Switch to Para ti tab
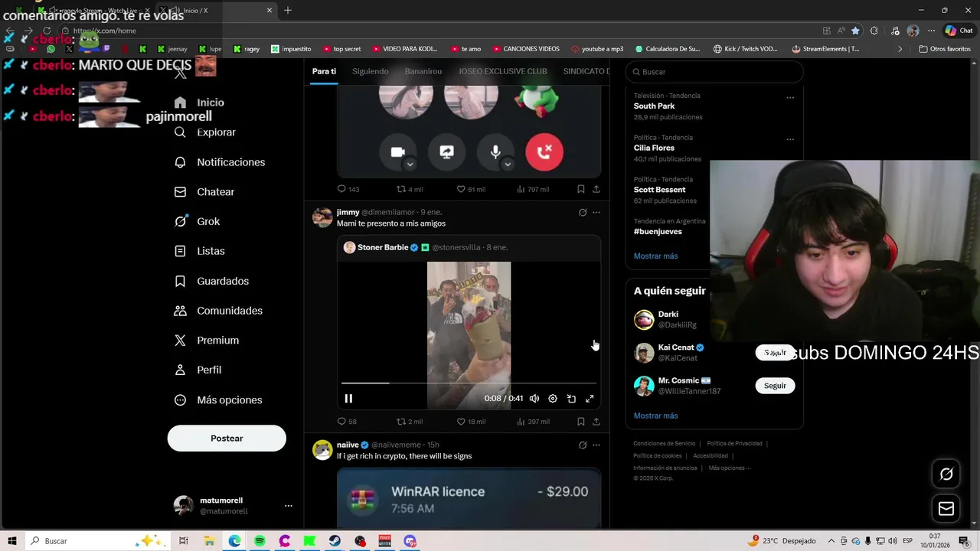 tap(324, 71)
